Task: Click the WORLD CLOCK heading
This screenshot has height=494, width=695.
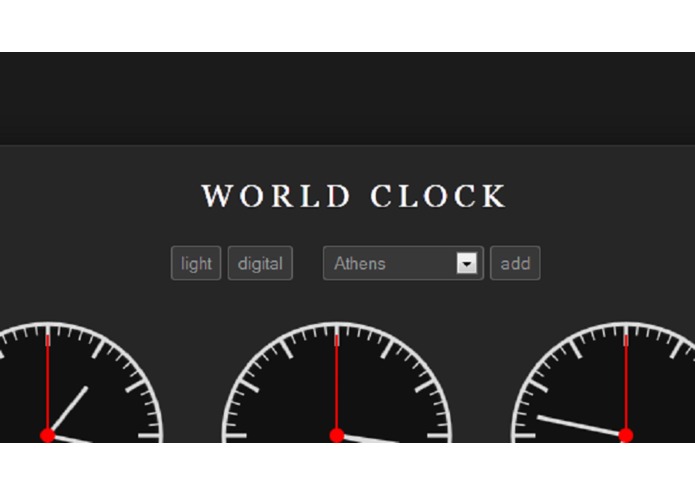Action: click(354, 195)
